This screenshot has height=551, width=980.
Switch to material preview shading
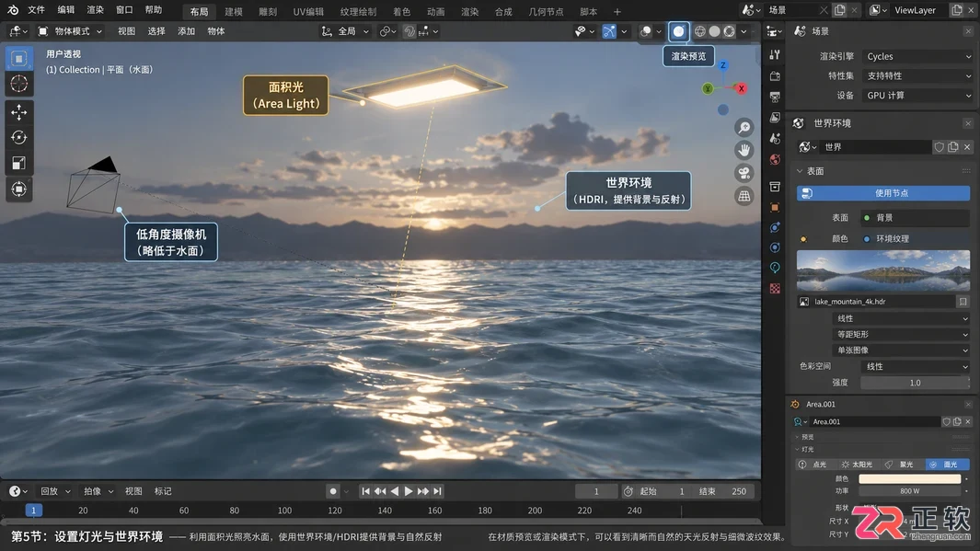[729, 31]
